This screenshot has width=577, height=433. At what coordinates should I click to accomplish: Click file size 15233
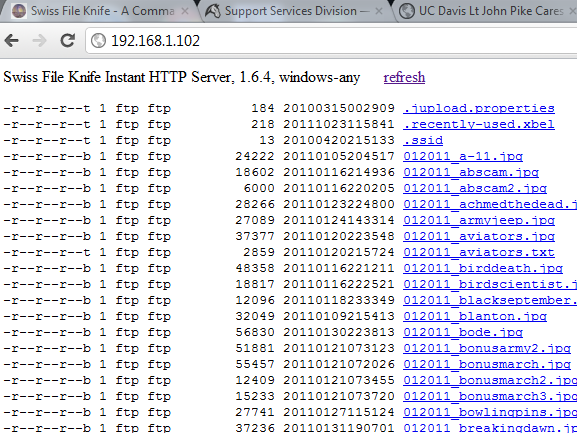255,396
